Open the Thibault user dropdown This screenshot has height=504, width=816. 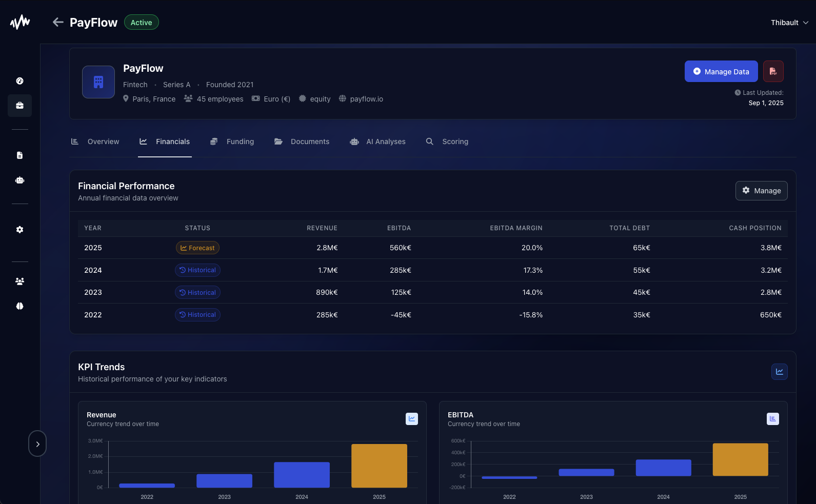pyautogui.click(x=789, y=23)
